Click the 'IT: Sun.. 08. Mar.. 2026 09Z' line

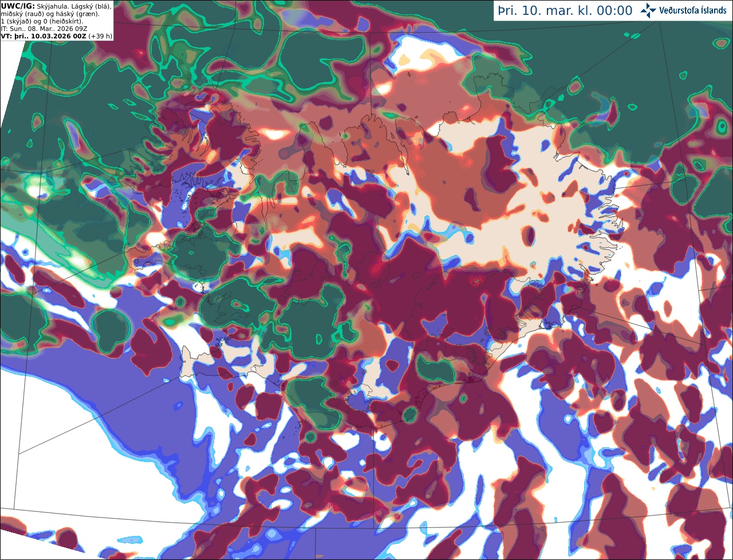[44, 29]
